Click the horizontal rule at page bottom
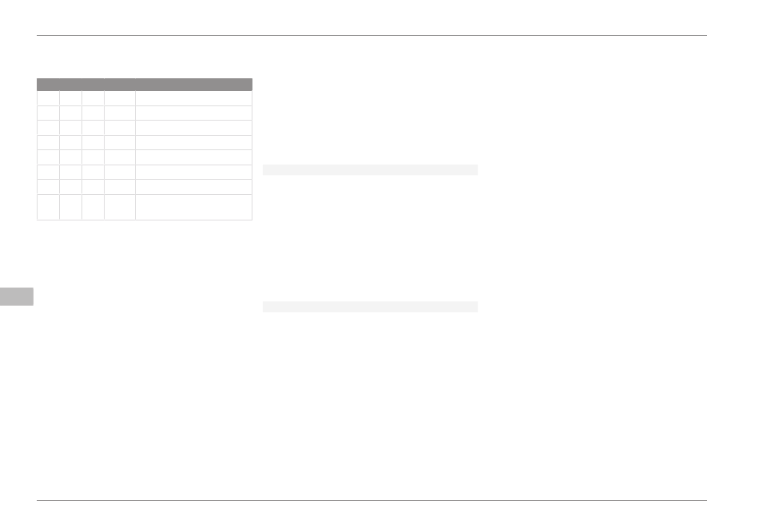 372,500
